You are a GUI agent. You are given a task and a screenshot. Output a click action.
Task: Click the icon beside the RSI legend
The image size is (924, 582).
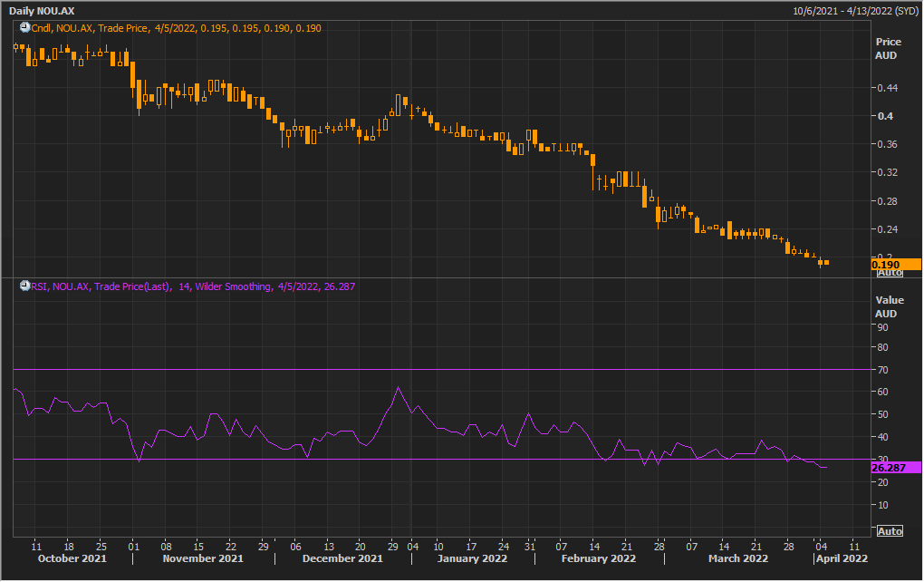tap(24, 286)
